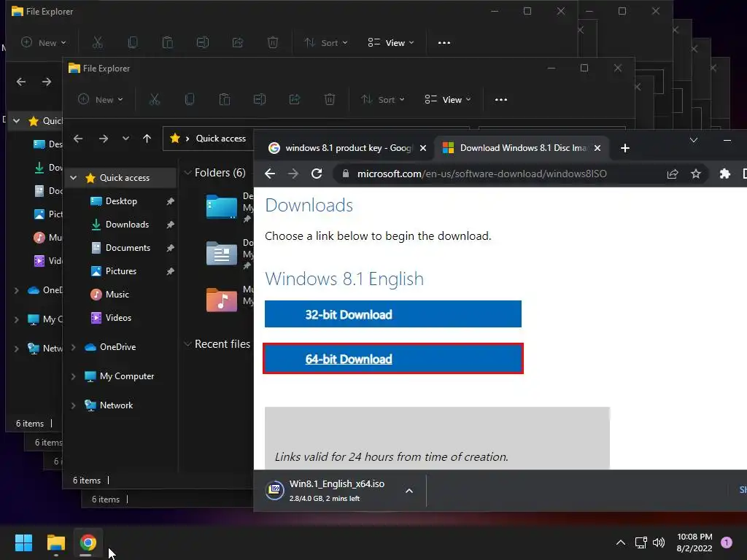This screenshot has height=560, width=747.
Task: Click the Delete trash icon in front File Explorer toolbar
Action: 329,99
